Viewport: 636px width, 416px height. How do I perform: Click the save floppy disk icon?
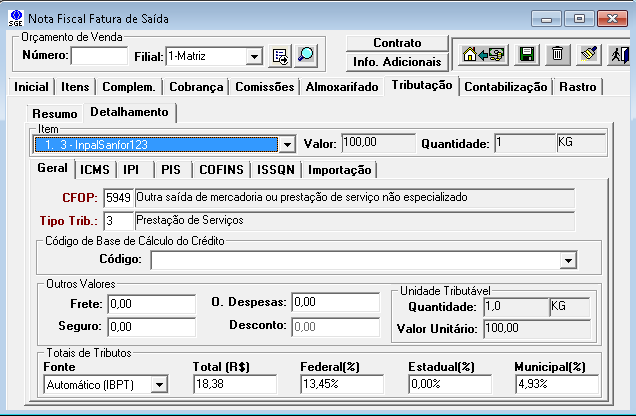click(527, 55)
